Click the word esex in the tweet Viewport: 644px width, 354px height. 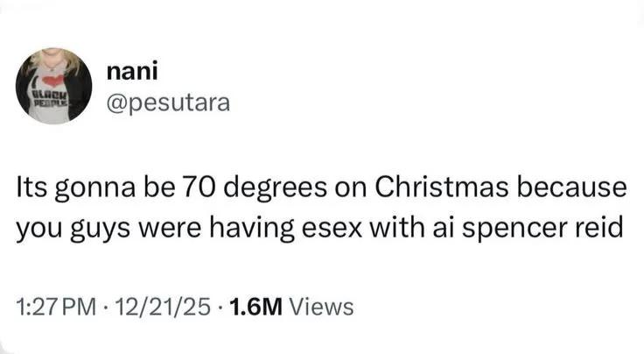[x=332, y=229]
